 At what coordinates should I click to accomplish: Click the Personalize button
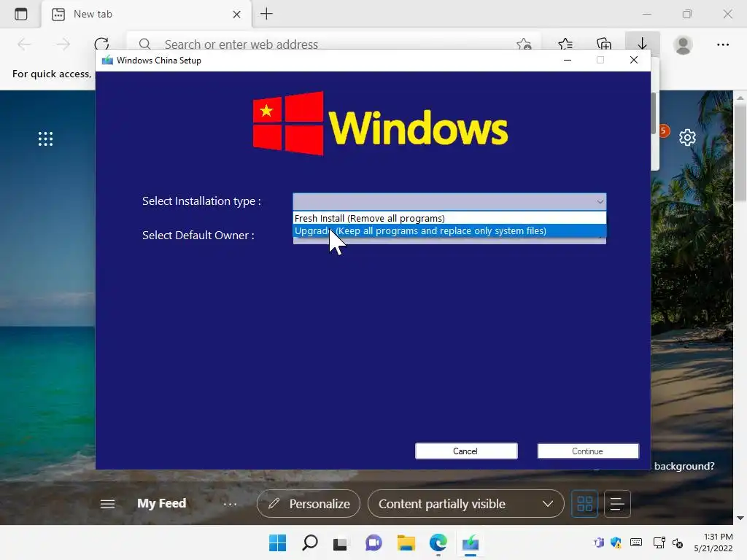(x=309, y=503)
